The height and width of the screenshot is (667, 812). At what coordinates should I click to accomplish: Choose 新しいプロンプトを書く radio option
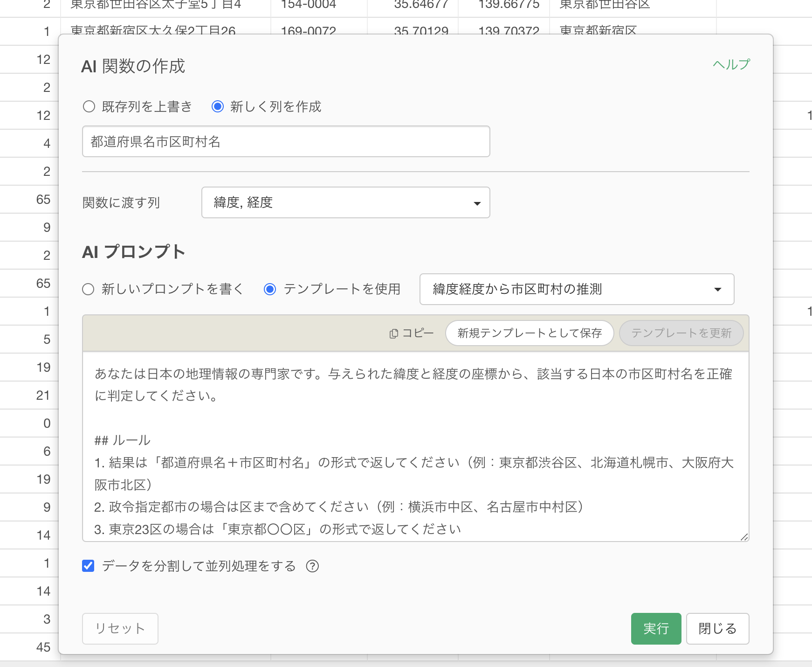(88, 289)
